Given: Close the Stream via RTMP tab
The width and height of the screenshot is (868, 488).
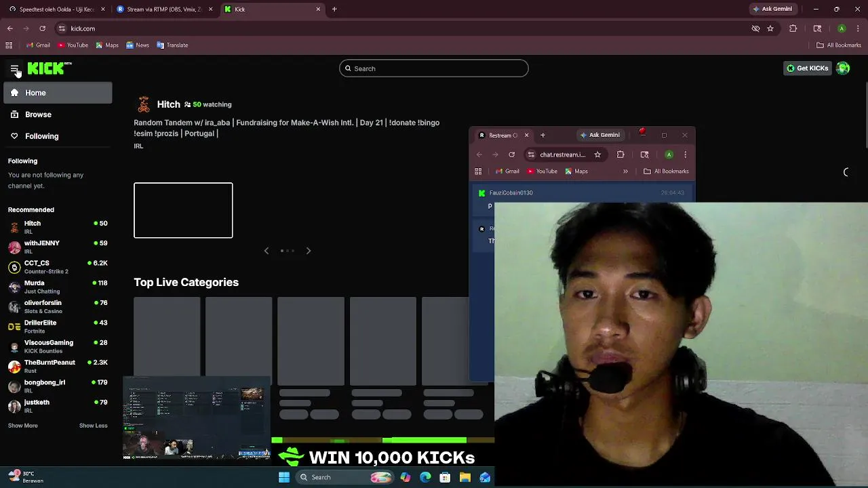Looking at the screenshot, I should coord(211,9).
